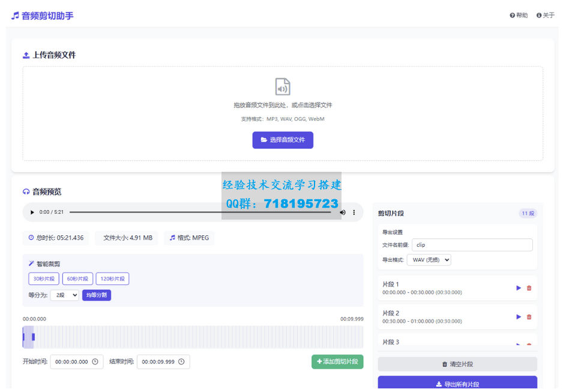This screenshot has width=563, height=392.
Task: Click the clock icon beside 结束时间
Action: [183, 361]
